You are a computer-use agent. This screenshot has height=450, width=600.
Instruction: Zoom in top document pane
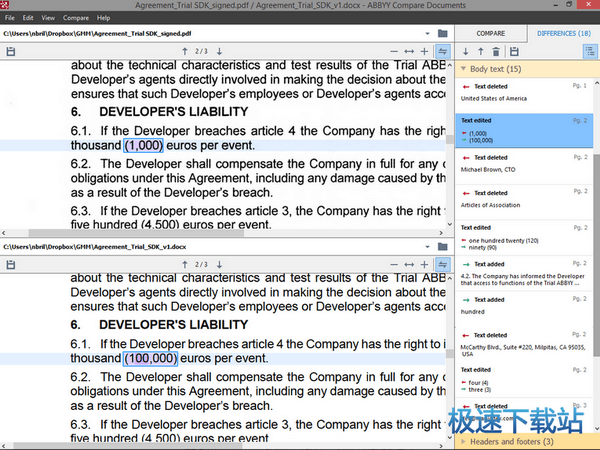424,51
